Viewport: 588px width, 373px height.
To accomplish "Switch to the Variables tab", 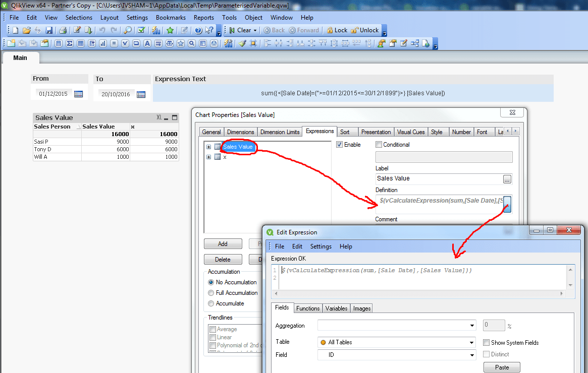I will pyautogui.click(x=336, y=308).
